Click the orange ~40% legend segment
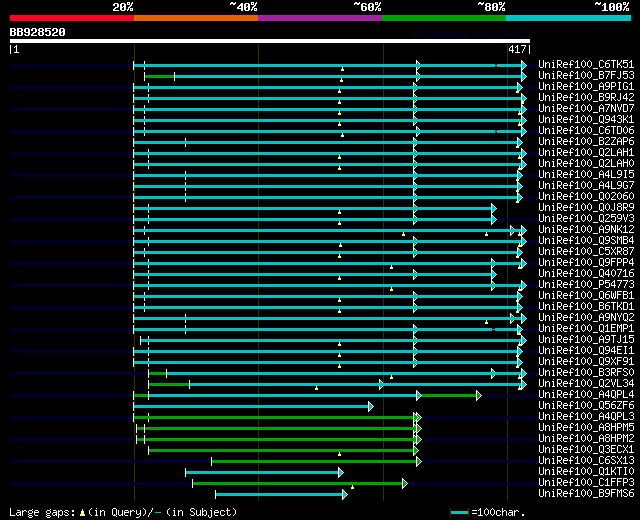Image resolution: width=640 pixels, height=520 pixels. pyautogui.click(x=196, y=18)
